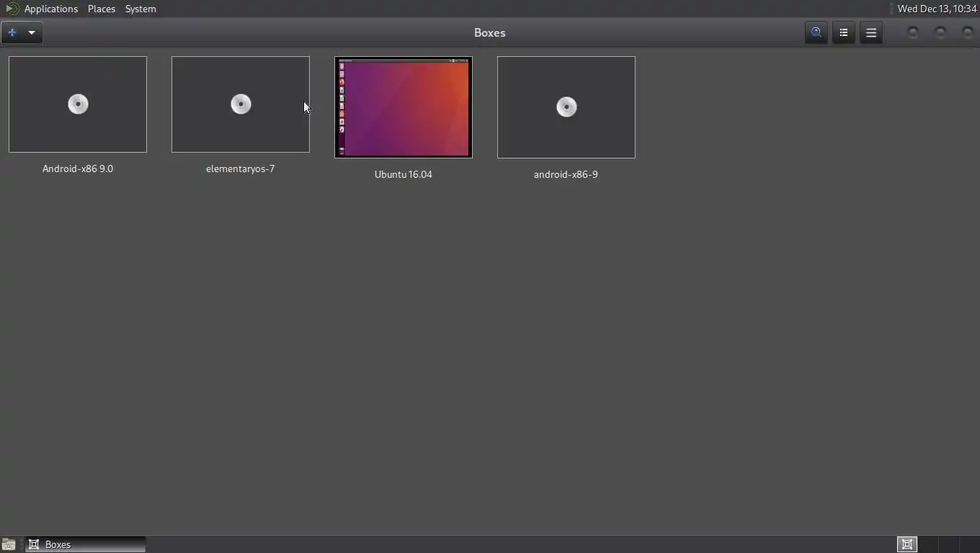Open the Boxes hamburger menu
Viewport: 980px width, 553px height.
(x=871, y=32)
